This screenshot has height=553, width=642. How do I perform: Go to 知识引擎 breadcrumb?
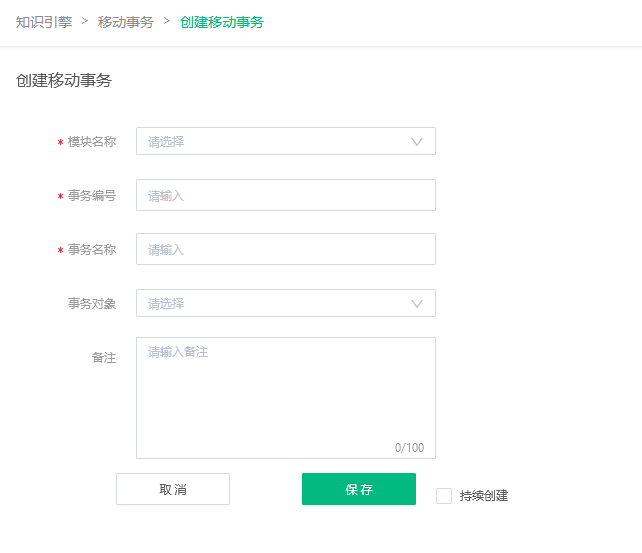point(44,22)
